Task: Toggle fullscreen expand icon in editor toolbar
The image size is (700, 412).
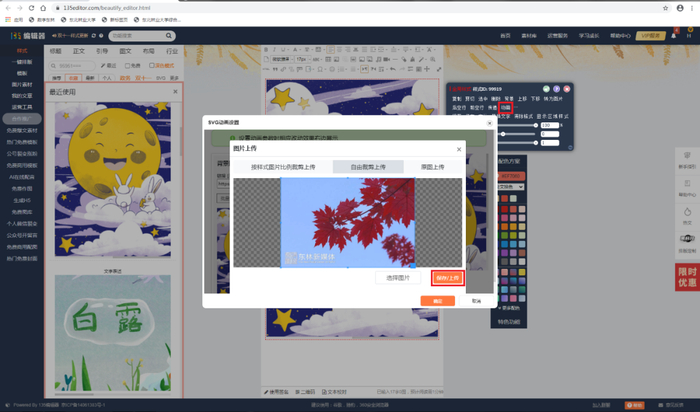Action: [438, 69]
